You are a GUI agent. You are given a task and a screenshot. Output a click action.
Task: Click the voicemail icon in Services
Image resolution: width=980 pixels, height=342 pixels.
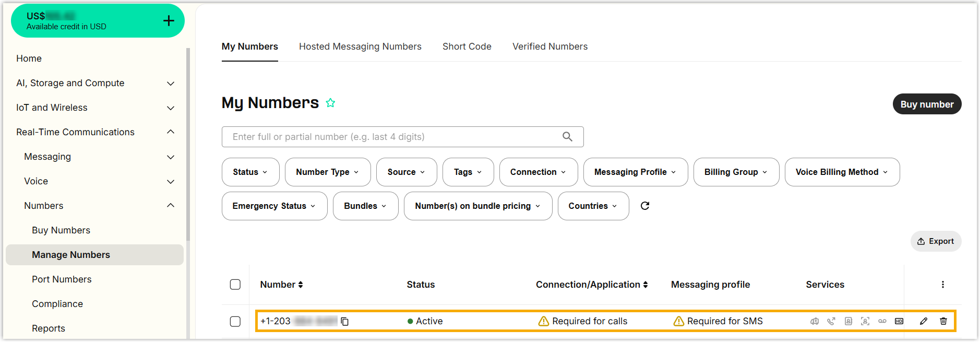(882, 321)
